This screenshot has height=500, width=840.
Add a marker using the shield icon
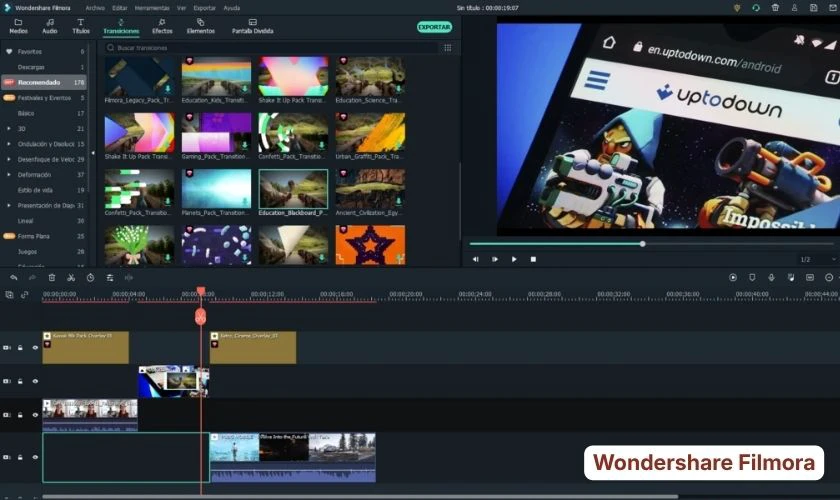752,277
